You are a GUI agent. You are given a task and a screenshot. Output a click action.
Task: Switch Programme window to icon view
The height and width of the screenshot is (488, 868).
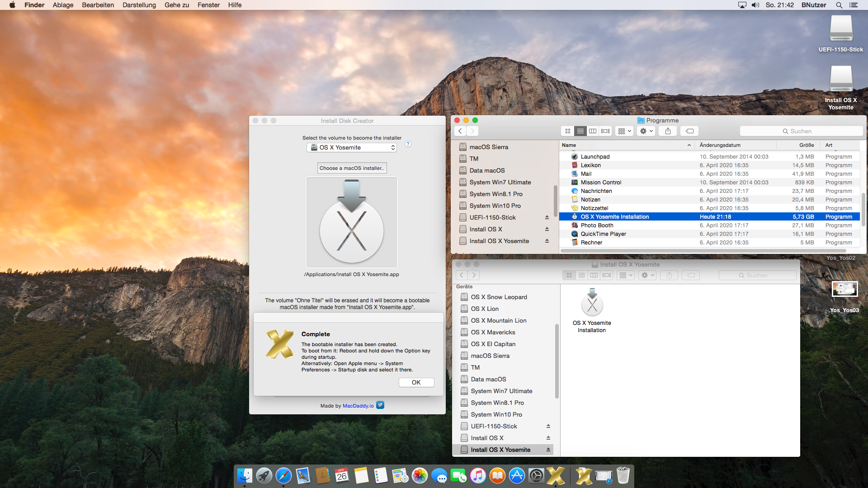(x=568, y=131)
